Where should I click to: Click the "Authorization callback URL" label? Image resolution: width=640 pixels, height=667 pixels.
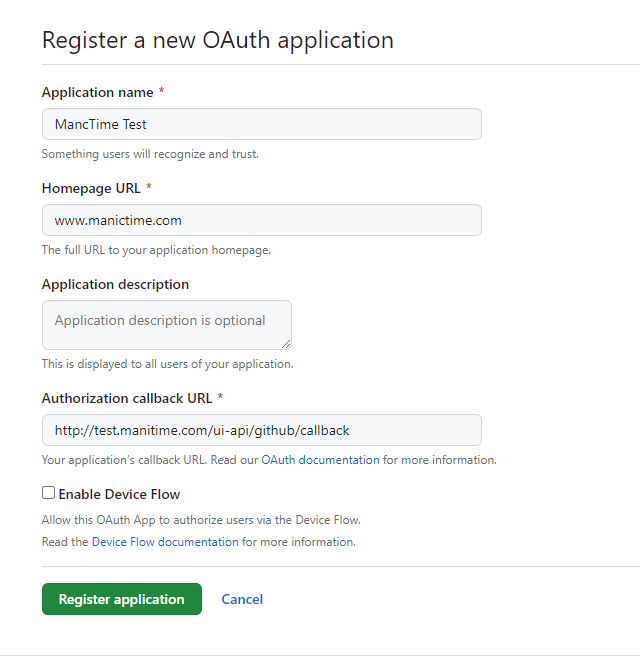(x=127, y=398)
